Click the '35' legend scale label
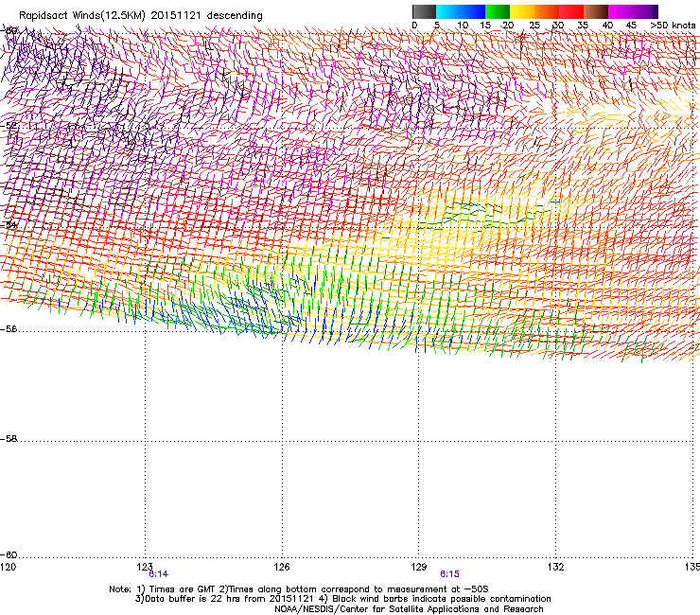 click(583, 26)
